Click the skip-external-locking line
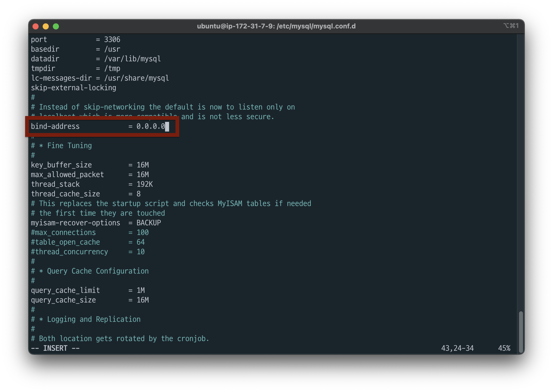Screen dimensions: 553x392 (x=73, y=88)
